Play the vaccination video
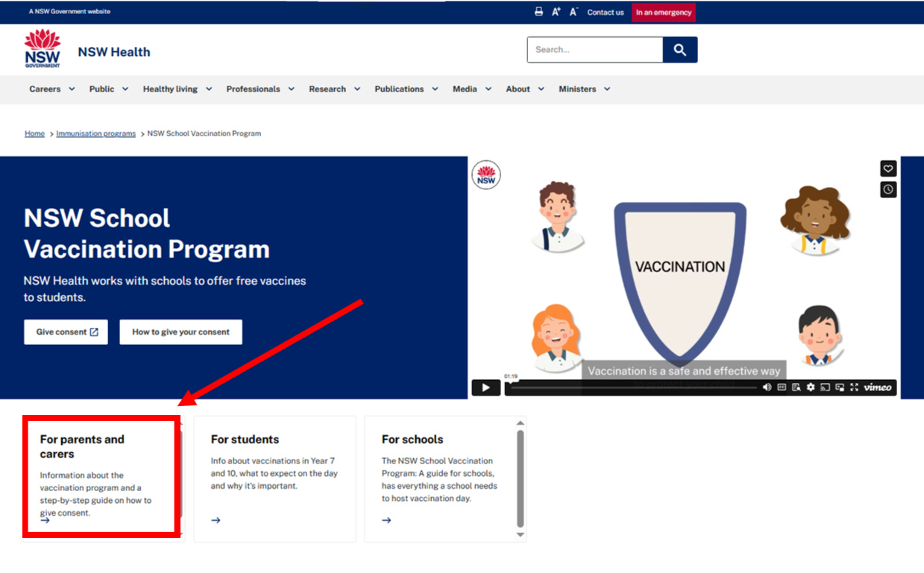The width and height of the screenshot is (924, 573). pyautogui.click(x=485, y=387)
